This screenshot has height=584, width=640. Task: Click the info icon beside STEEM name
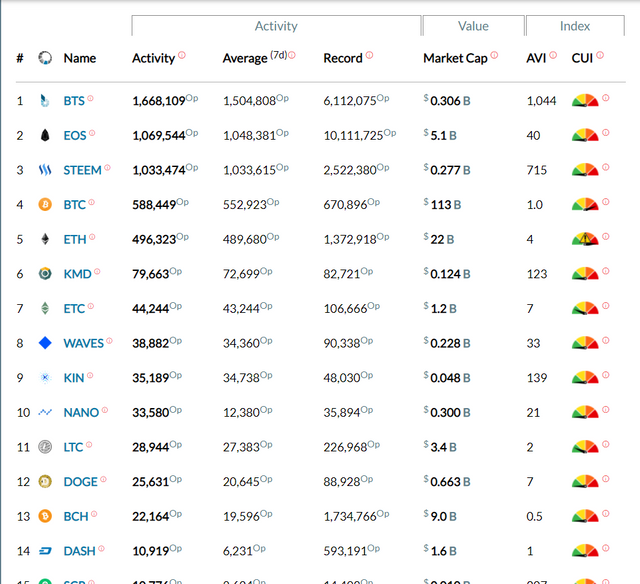click(x=107, y=167)
